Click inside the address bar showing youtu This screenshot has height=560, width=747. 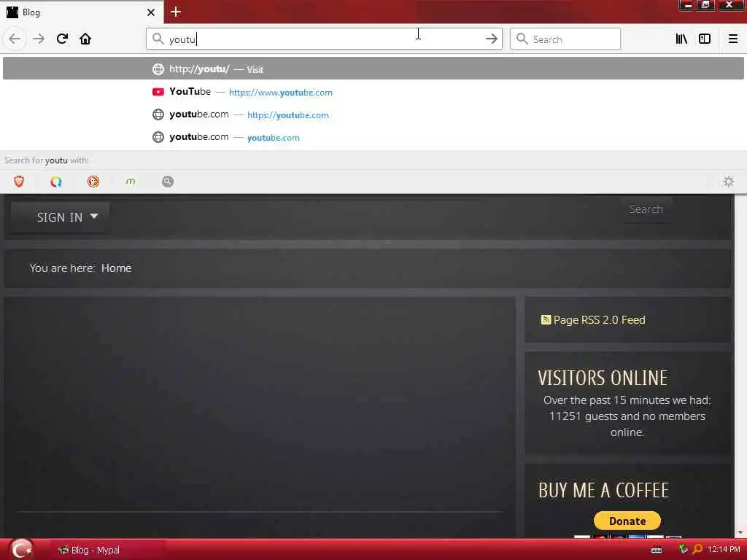324,39
